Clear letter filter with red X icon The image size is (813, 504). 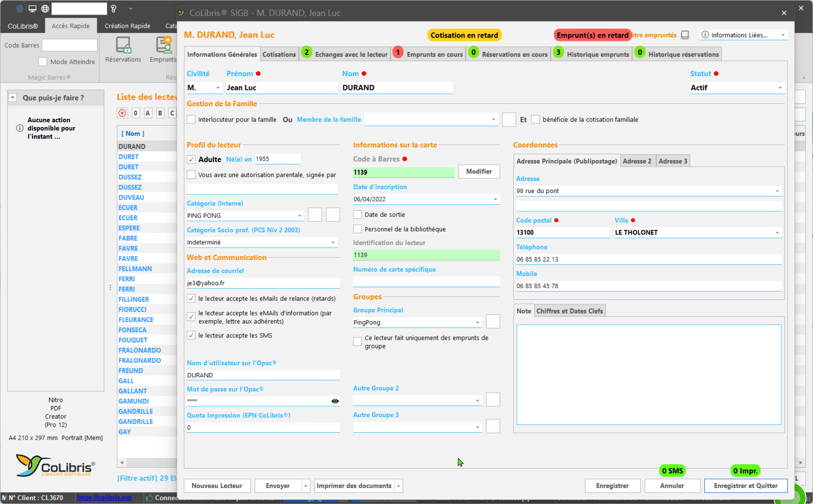(122, 113)
